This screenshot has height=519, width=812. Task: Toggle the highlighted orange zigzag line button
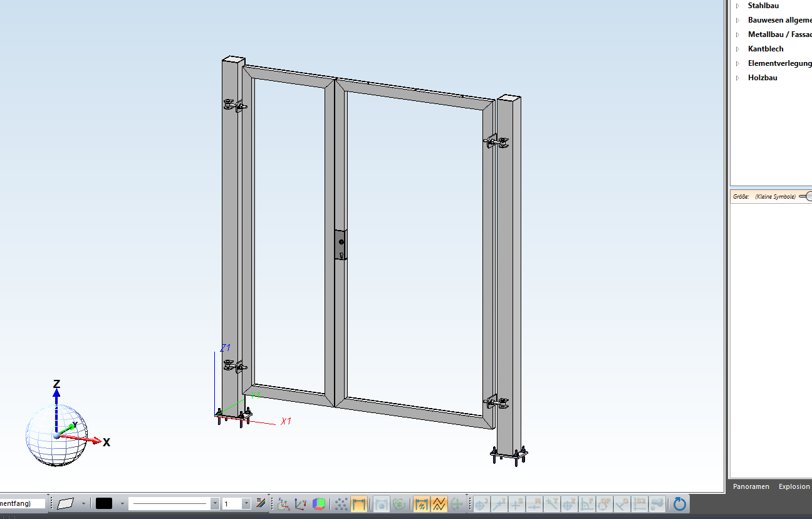(x=439, y=503)
